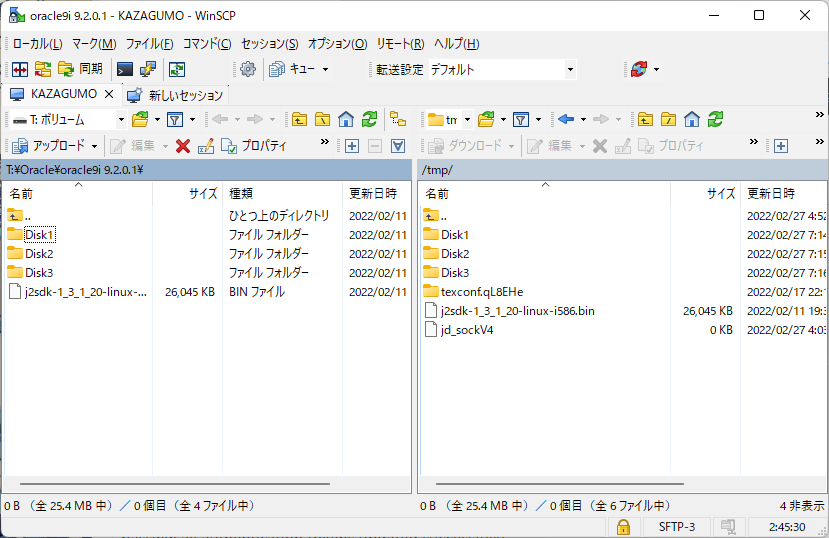The image size is (829, 538).
Task: Click remote parent directory icon
Action: pyautogui.click(x=645, y=119)
